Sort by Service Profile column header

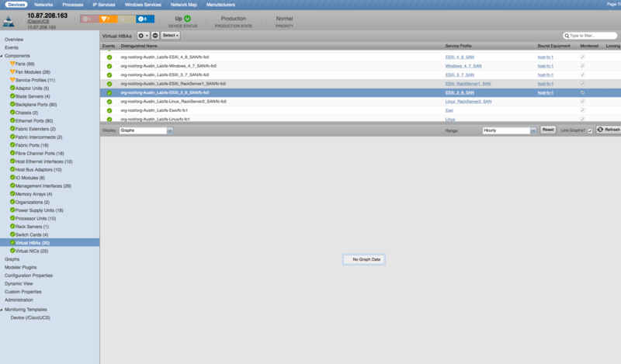tap(458, 46)
